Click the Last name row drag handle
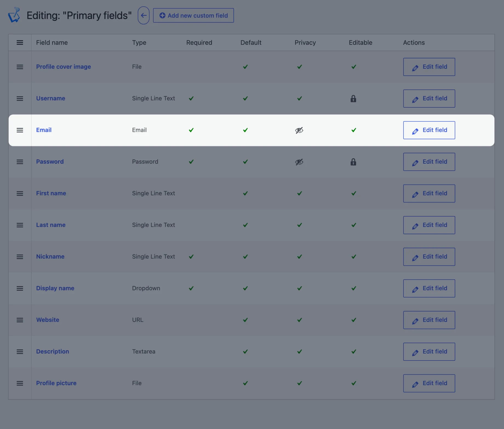 pyautogui.click(x=20, y=225)
